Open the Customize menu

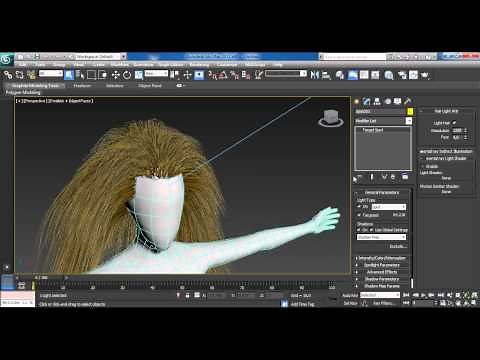click(227, 65)
